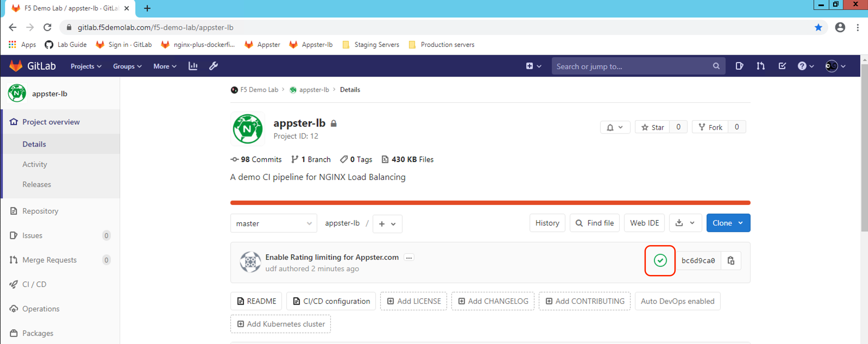
Task: Open Packages in sidebar
Action: coord(38,333)
